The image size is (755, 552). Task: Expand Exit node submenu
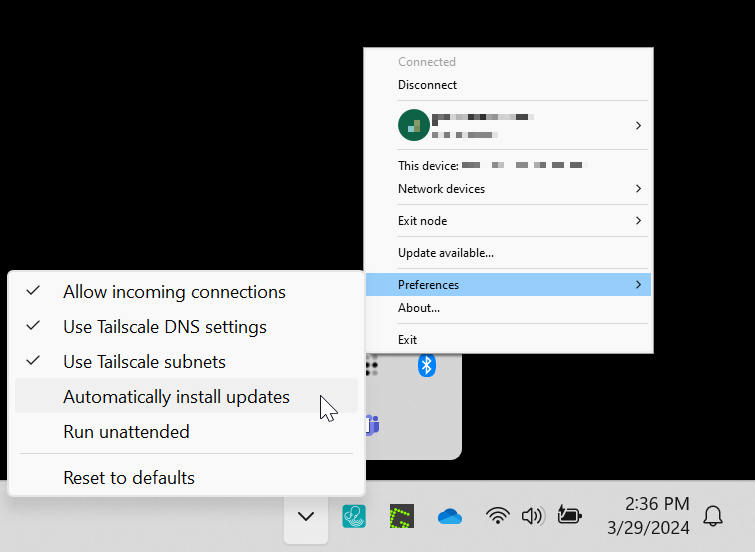tap(508, 221)
